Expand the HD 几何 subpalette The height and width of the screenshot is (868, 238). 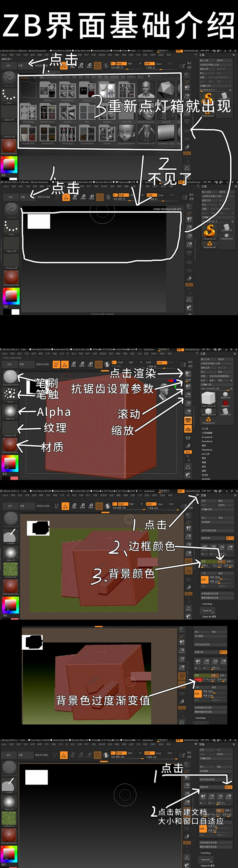(205, 454)
